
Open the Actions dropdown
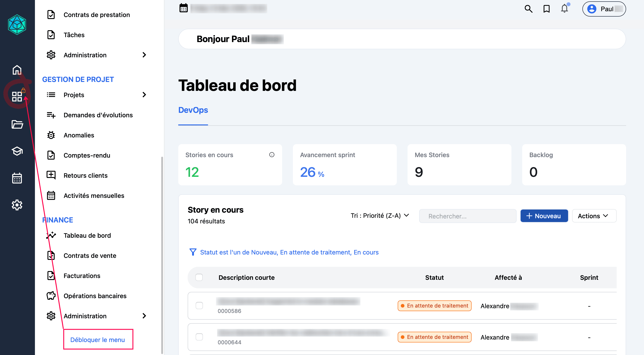[594, 216]
